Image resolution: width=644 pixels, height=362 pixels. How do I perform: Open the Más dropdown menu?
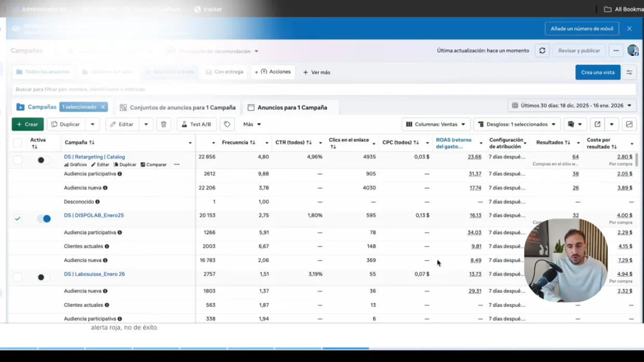point(252,124)
